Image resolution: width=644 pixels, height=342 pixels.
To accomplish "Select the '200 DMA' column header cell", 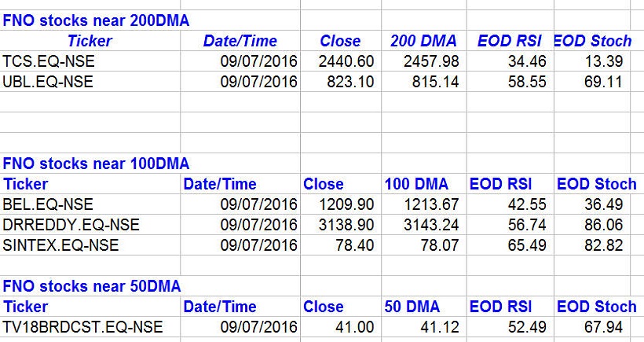I will coord(422,41).
